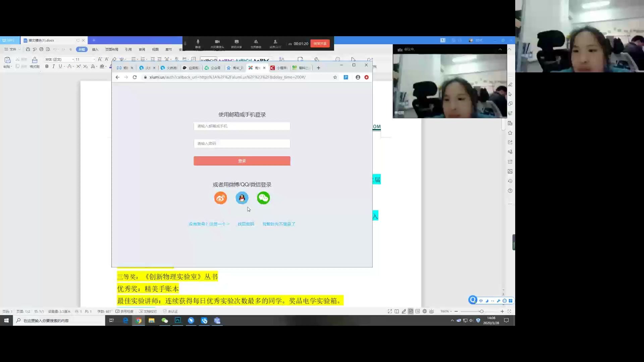Image resolution: width=644 pixels, height=362 pixels.
Task: Open the history icon in WPS right sidebar
Action: (x=510, y=181)
